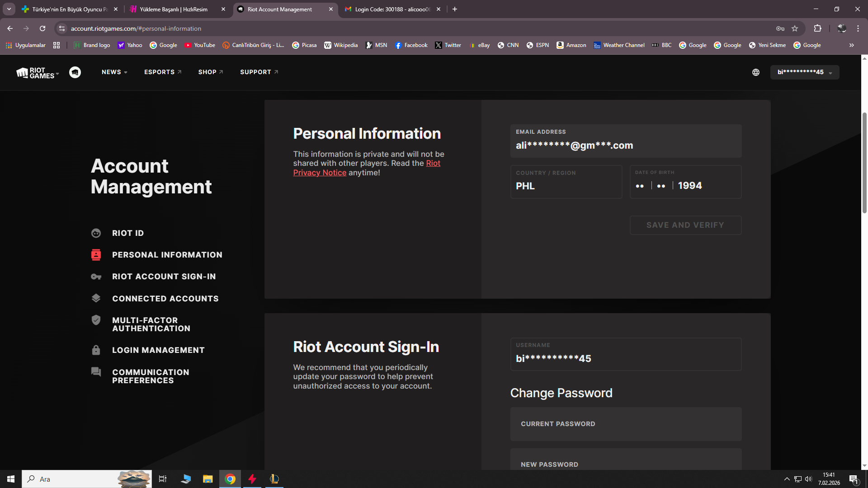Click the key icon beside Riot Account Sign-In
The height and width of the screenshot is (488, 868).
96,277
